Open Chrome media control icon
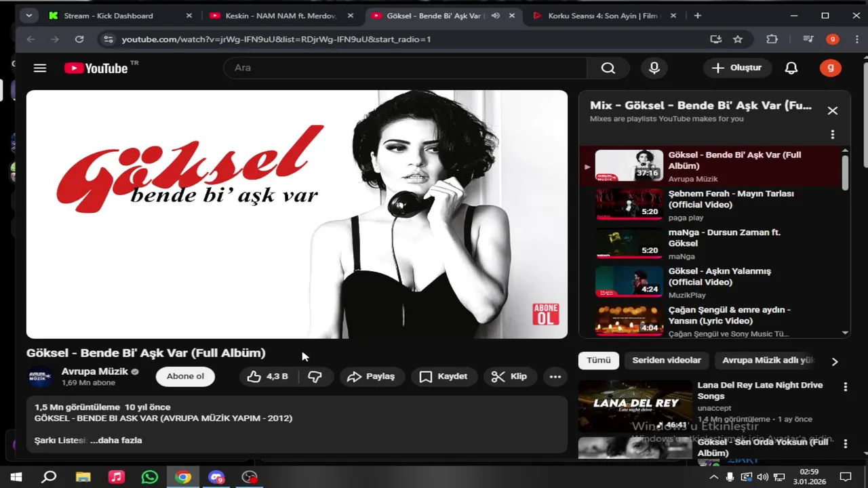The width and height of the screenshot is (868, 488). 808,39
